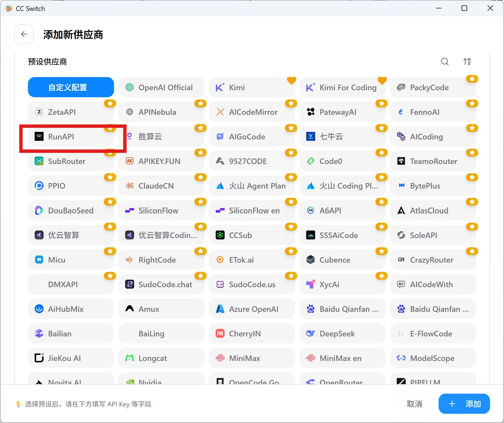The height and width of the screenshot is (423, 504).
Task: Select the 优云智算 preset
Action: 71,235
